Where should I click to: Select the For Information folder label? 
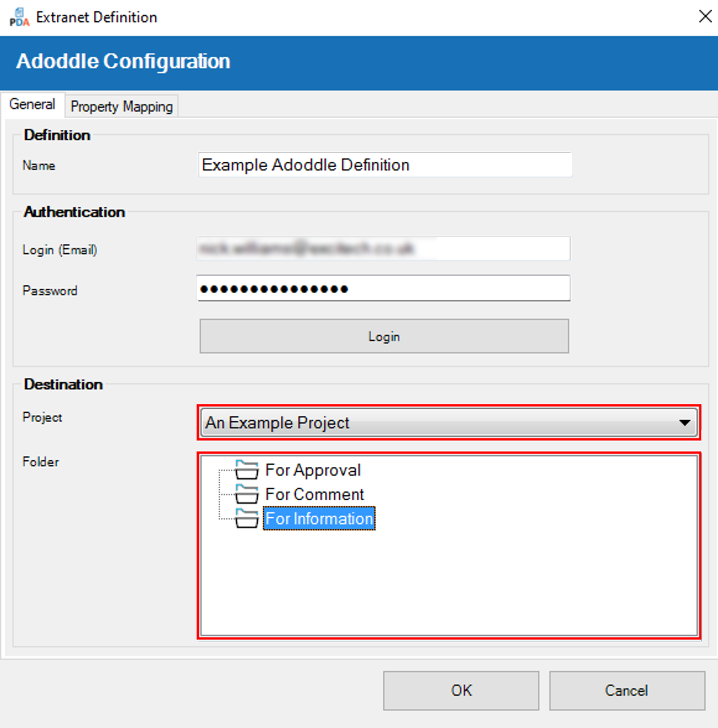pos(319,519)
